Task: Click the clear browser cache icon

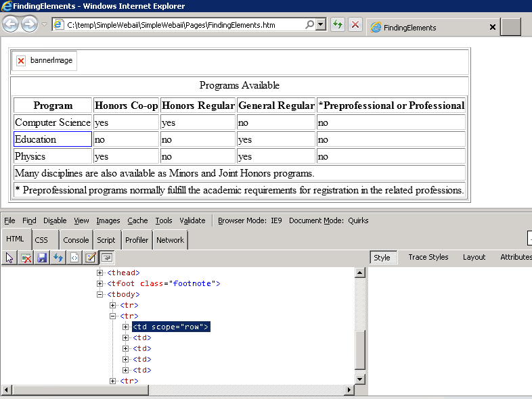Action: [26, 258]
